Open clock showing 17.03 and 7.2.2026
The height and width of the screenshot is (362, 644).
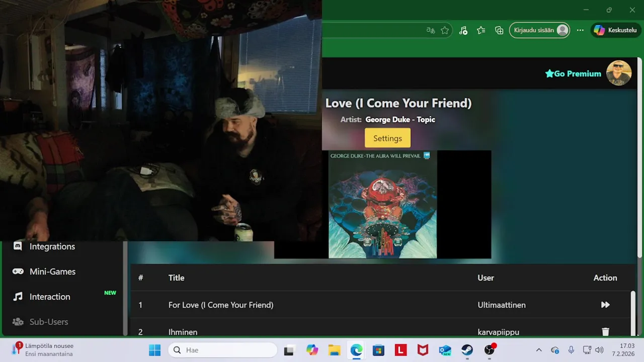click(623, 350)
